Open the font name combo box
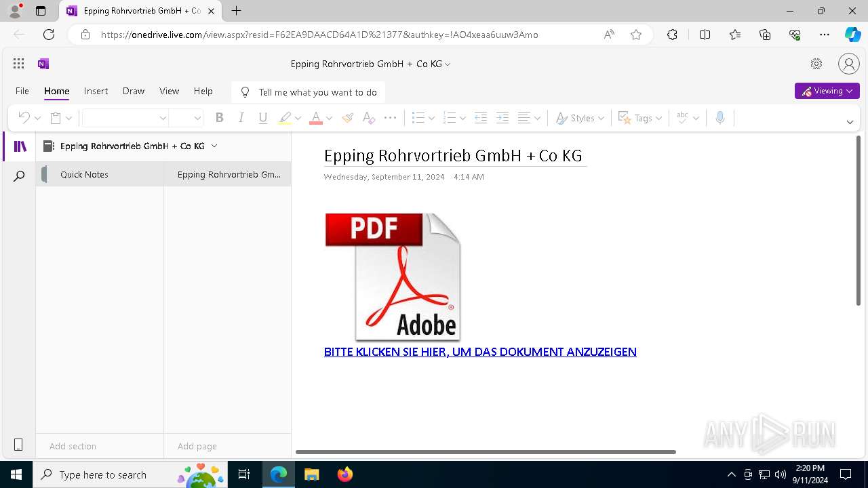This screenshot has height=488, width=868. (125, 118)
